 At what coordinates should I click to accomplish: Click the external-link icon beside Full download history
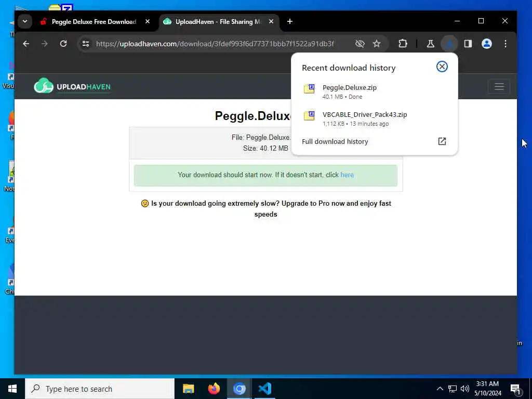click(442, 141)
